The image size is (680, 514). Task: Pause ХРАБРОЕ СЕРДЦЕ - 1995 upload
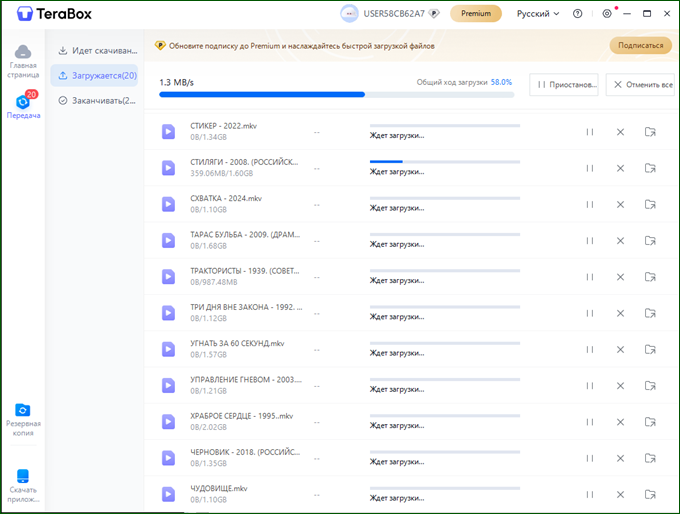click(590, 422)
